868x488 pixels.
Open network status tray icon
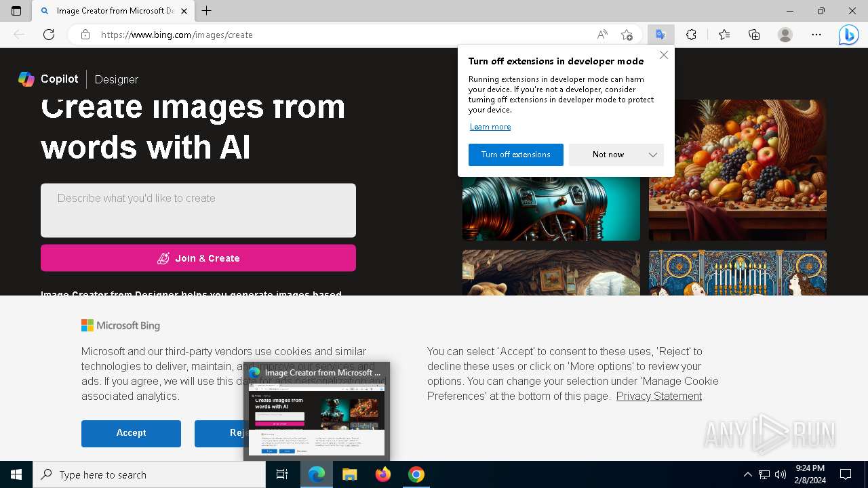click(x=764, y=474)
